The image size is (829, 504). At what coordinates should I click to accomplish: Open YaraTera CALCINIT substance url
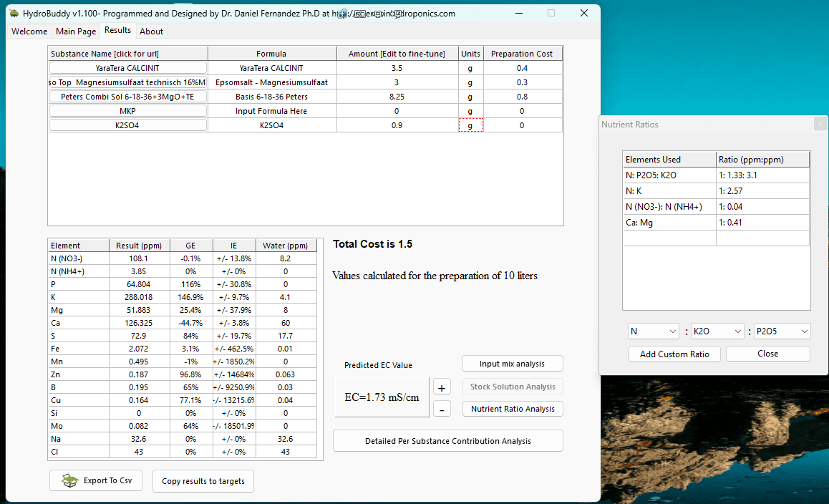click(x=127, y=68)
